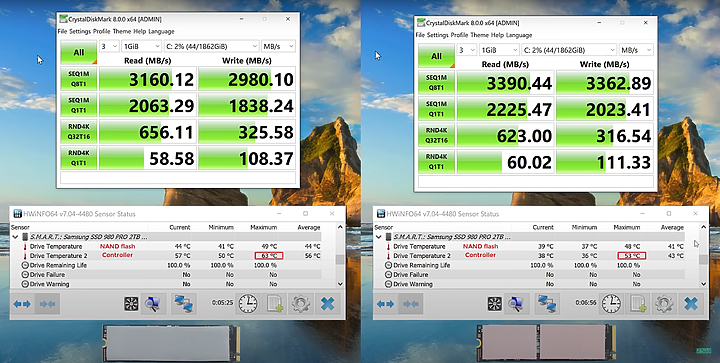The height and width of the screenshot is (363, 720).
Task: Open the MB/s unit dropdown in CrystalDiskMark showing 3160.12
Action: tap(278, 46)
